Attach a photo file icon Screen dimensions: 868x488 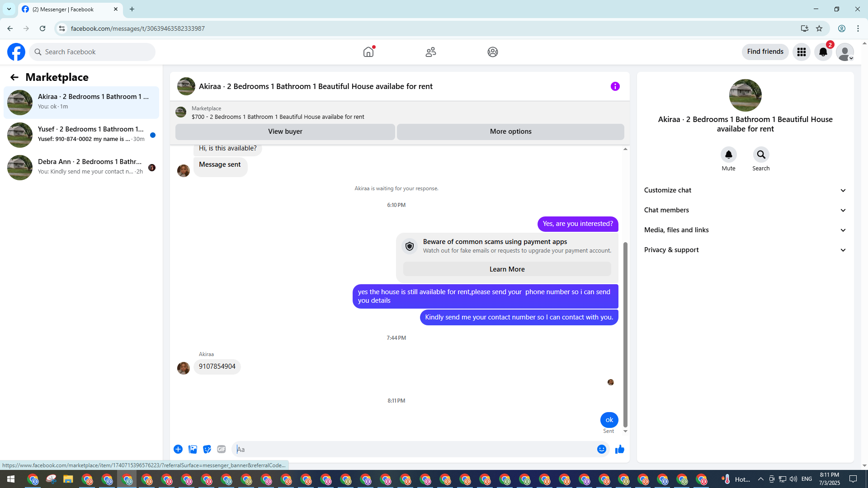click(x=193, y=449)
